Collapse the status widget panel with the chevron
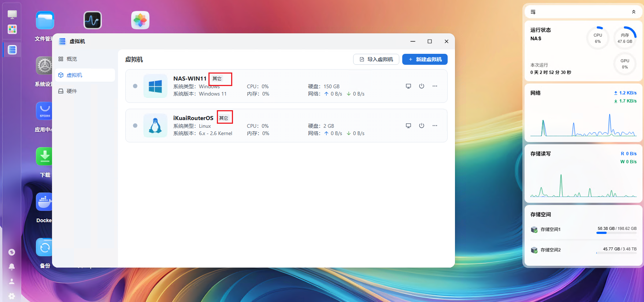The image size is (644, 302). point(634,12)
